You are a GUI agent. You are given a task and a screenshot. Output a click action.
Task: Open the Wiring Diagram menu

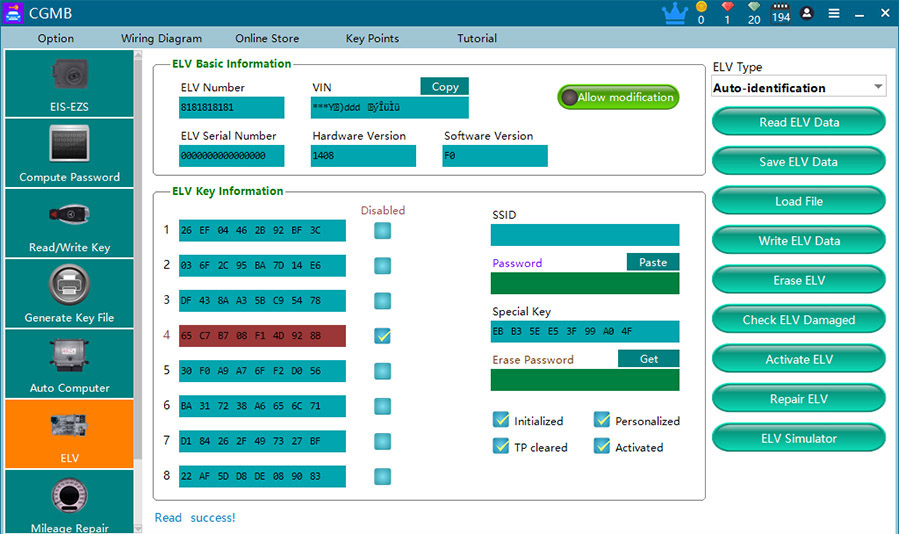(x=161, y=39)
